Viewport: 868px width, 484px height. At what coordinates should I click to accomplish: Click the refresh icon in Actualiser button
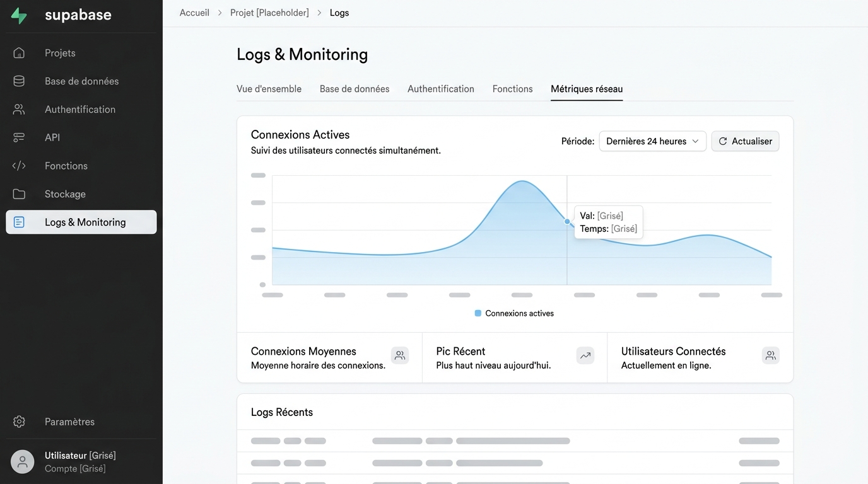point(723,141)
